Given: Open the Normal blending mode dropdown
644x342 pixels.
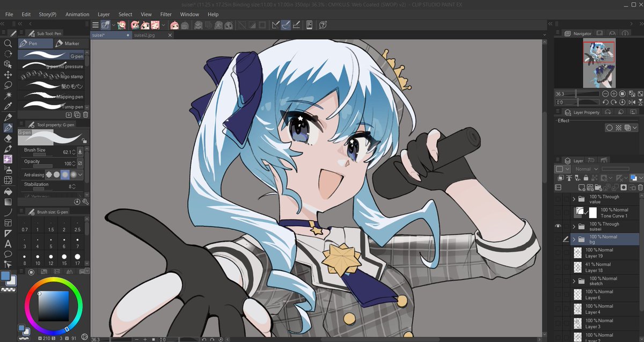Looking at the screenshot, I should pos(587,169).
